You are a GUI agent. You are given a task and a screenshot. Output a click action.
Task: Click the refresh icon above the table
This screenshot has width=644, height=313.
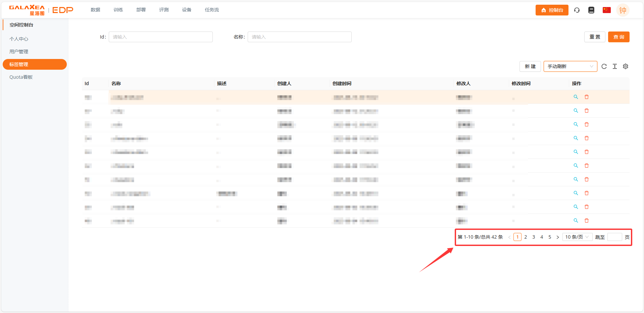(604, 66)
